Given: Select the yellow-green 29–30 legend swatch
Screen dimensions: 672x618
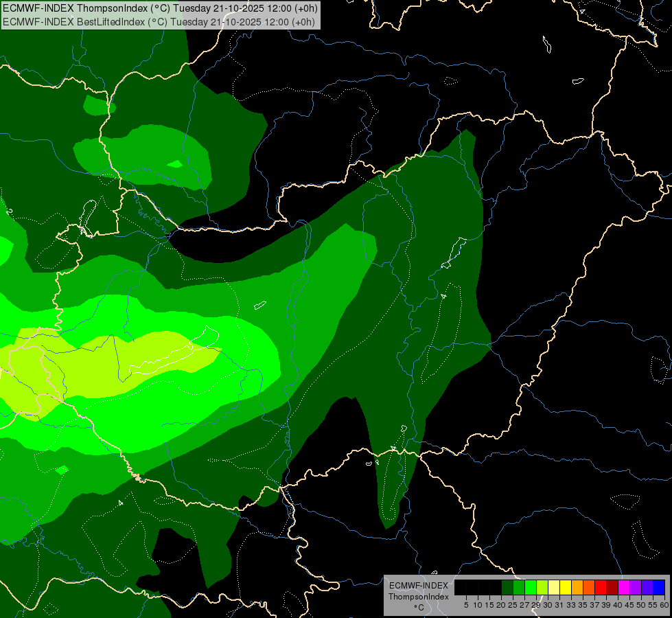Looking at the screenshot, I should (542, 587).
